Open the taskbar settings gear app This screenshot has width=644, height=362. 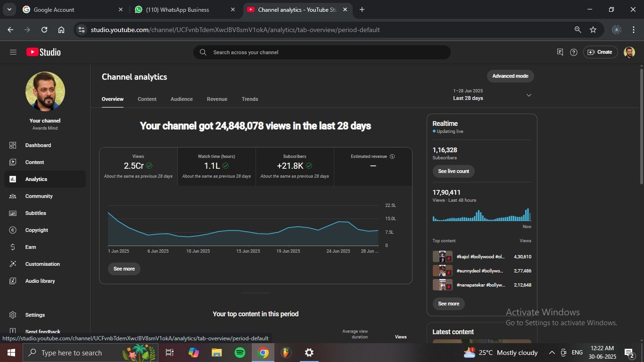(309, 353)
